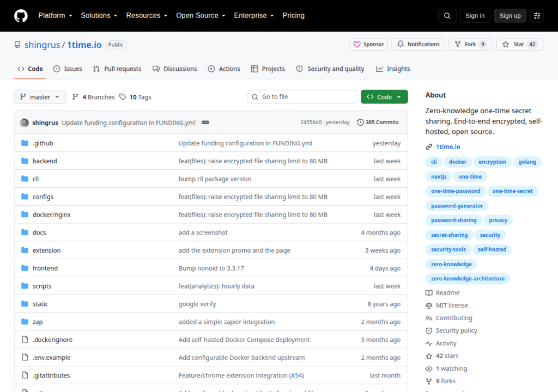The height and width of the screenshot is (392, 558).
Task: Click the static folder icon
Action: point(25,304)
